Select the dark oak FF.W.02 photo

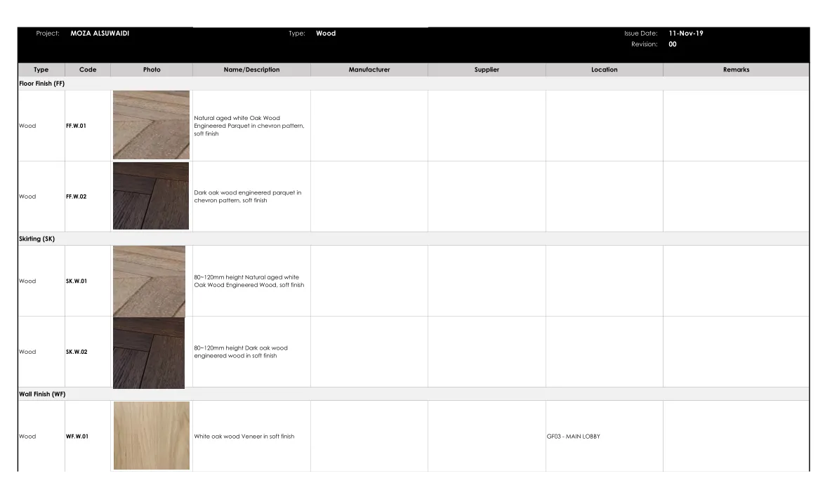(151, 196)
